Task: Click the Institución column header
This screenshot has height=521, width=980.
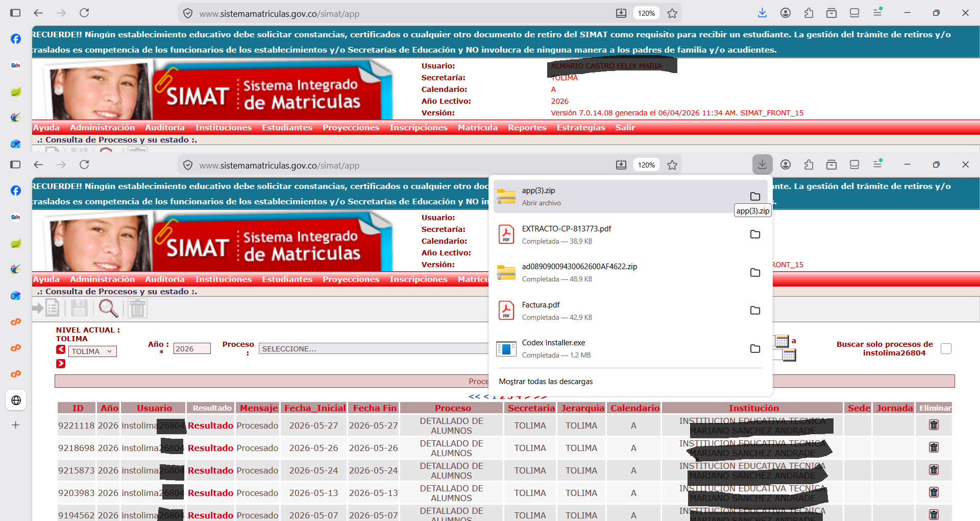Action: (753, 408)
